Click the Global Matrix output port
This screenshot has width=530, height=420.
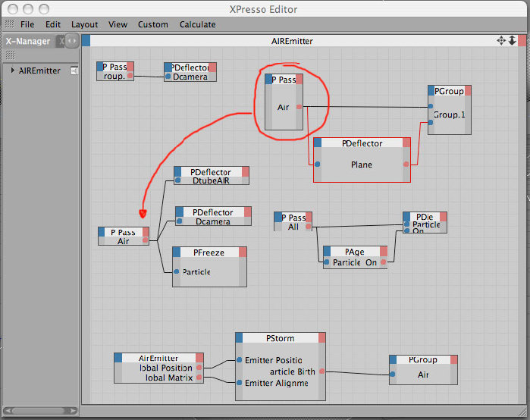199,377
